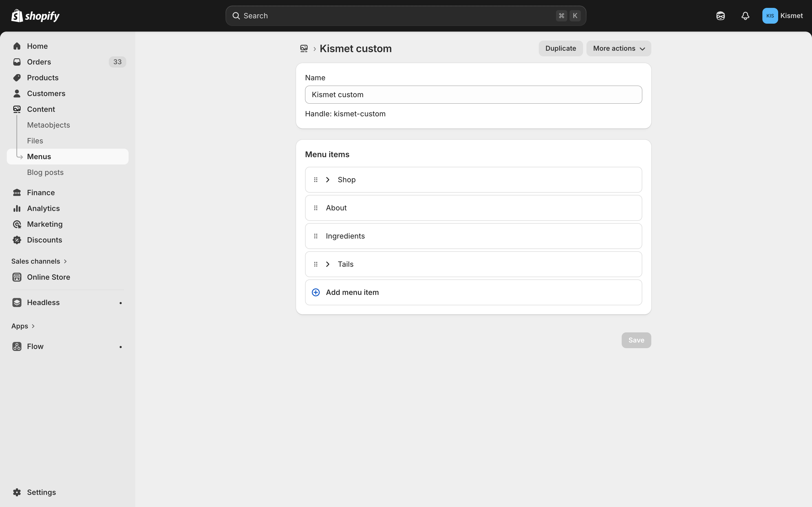Open the More actions dropdown
Screen dimensions: 812x507
tap(618, 48)
